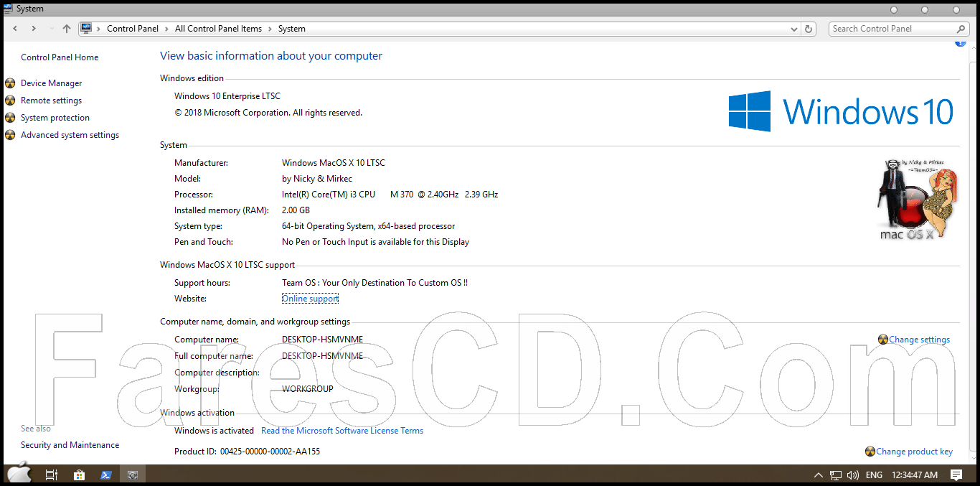Expand the chevron before the System breadcrumb
The image size is (980, 486).
(x=270, y=29)
